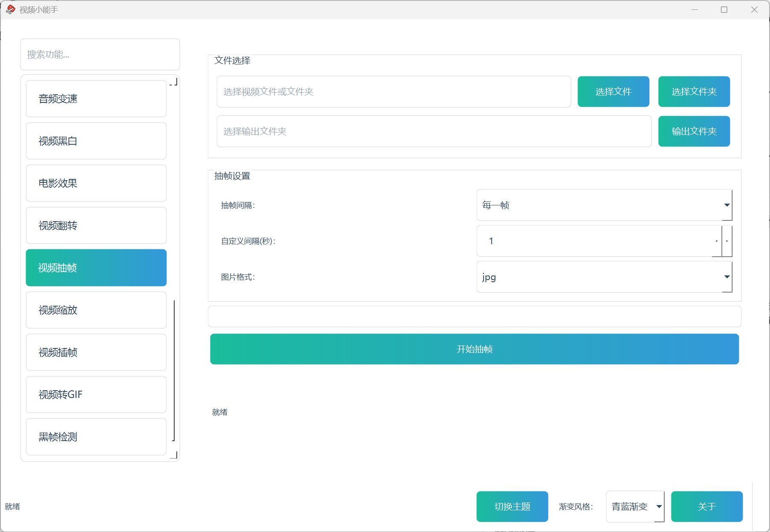This screenshot has height=532, width=770.
Task: Click the scrollbar up arrow in function list
Action: 174,81
